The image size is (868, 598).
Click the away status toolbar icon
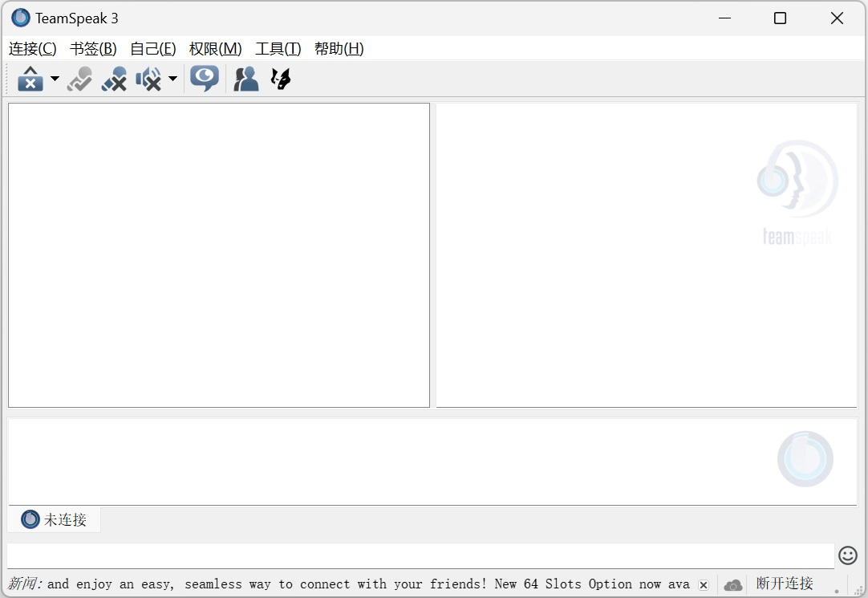click(30, 79)
